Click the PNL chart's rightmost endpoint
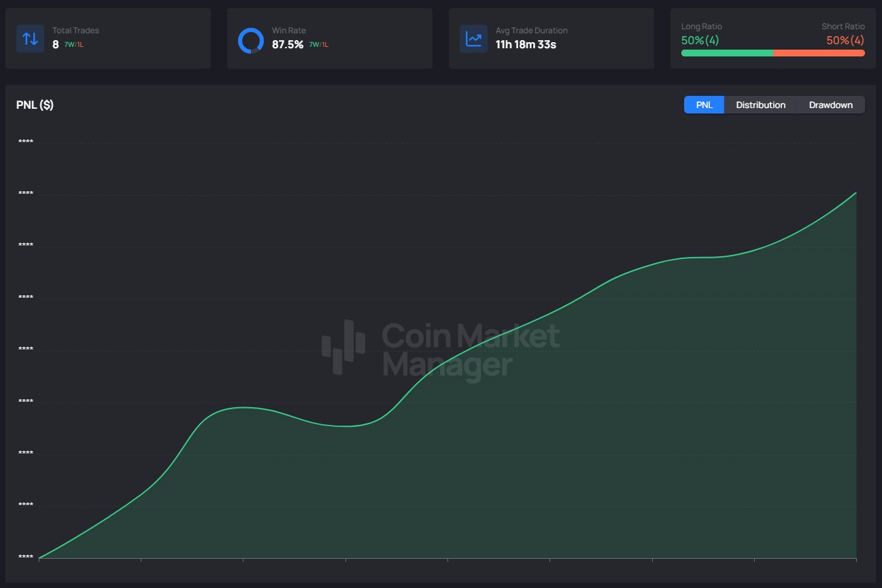The height and width of the screenshot is (588, 882). tap(855, 192)
